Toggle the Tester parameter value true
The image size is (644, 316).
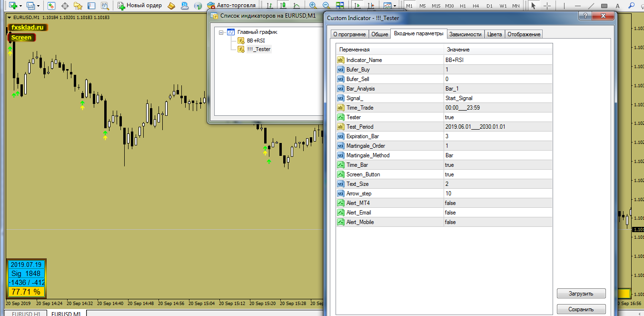click(x=498, y=117)
